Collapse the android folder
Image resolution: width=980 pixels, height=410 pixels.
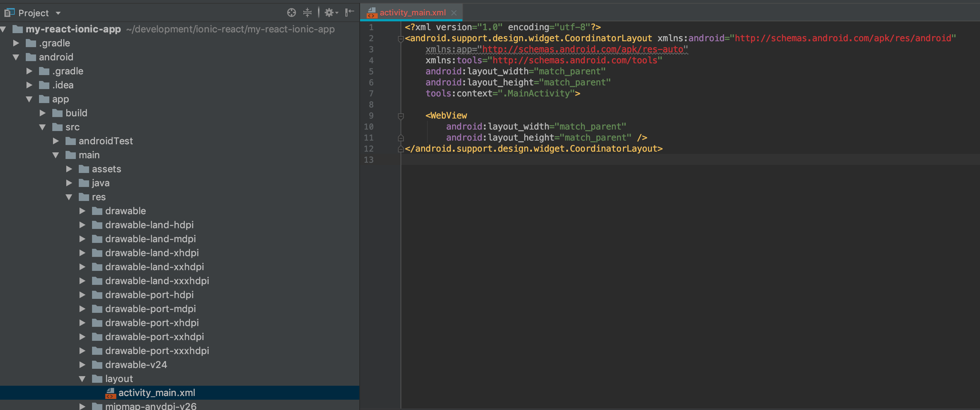coord(15,57)
